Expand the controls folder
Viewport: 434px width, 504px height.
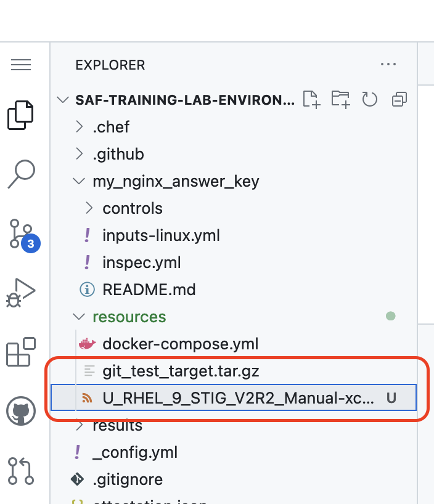132,208
